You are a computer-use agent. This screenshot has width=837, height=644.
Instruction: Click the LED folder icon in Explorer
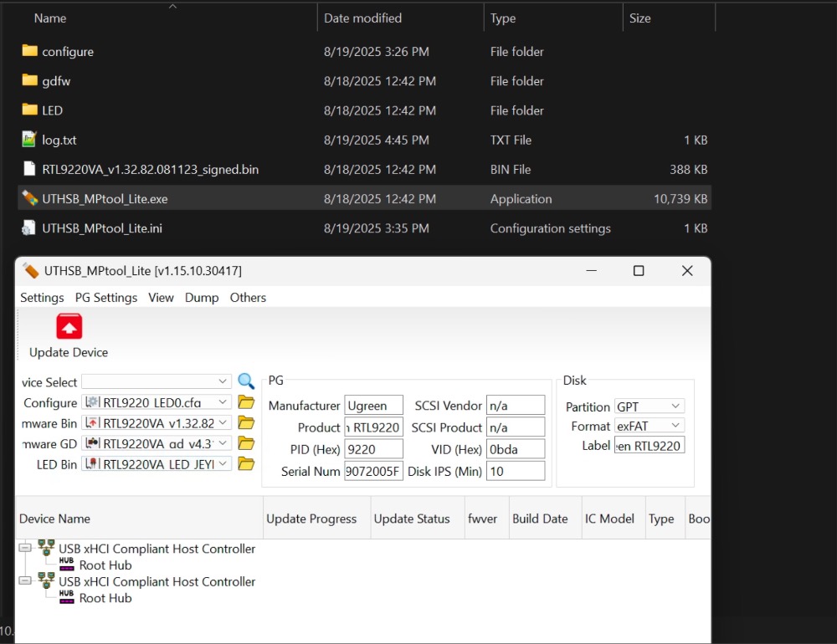click(x=30, y=110)
